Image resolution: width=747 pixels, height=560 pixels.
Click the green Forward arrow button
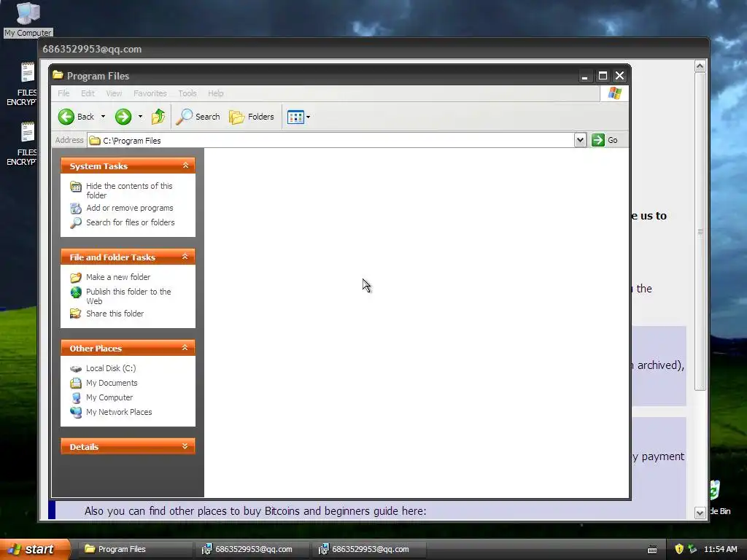click(x=123, y=117)
